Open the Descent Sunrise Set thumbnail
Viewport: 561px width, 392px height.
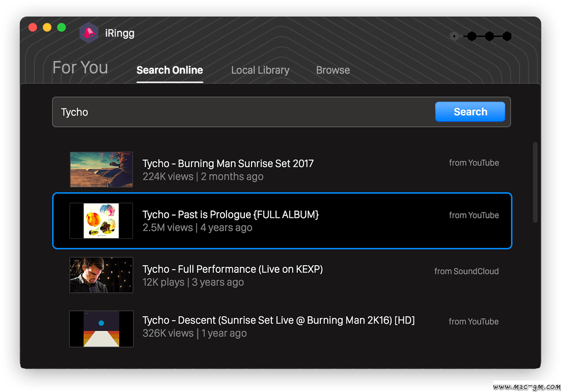click(101, 329)
